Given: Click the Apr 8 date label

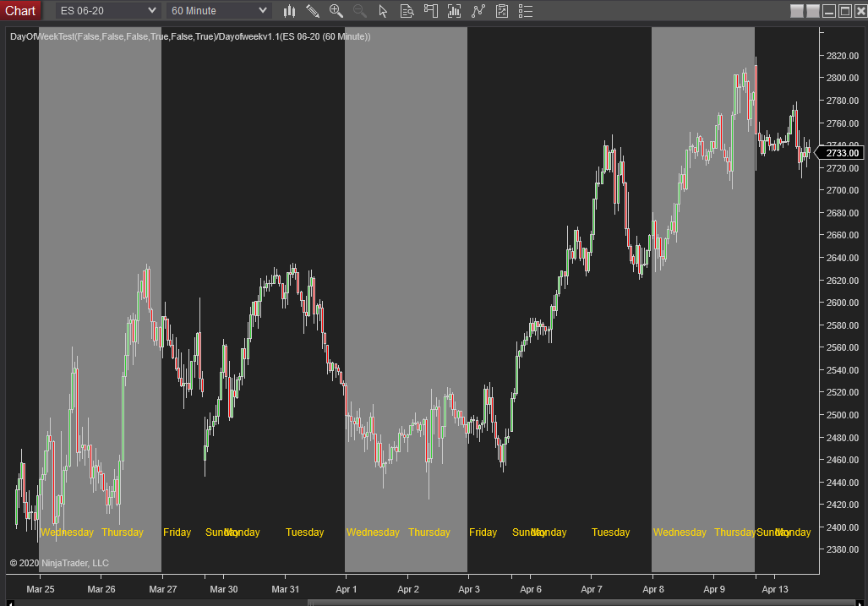Looking at the screenshot, I should (x=653, y=589).
